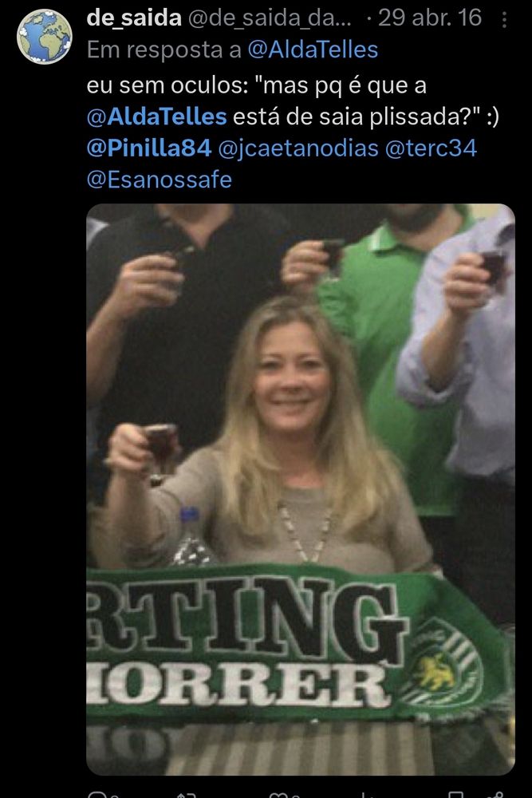
Task: Open the view analytics icon below the photo
Action: 365,795
